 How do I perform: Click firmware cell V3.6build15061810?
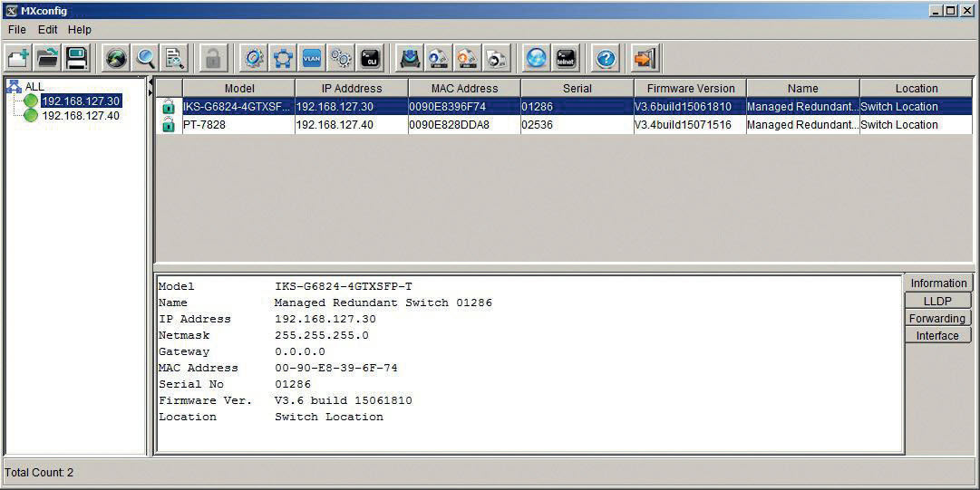point(691,107)
